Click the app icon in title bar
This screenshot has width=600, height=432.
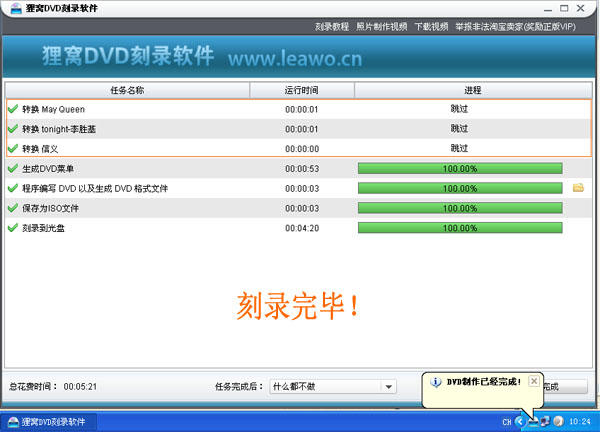click(x=16, y=8)
